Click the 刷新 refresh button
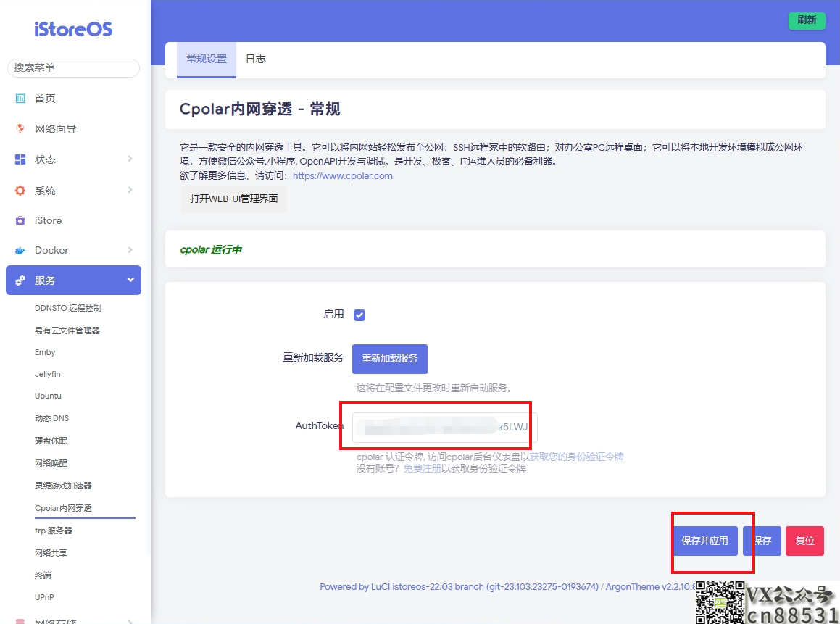This screenshot has height=624, width=840. (x=807, y=20)
